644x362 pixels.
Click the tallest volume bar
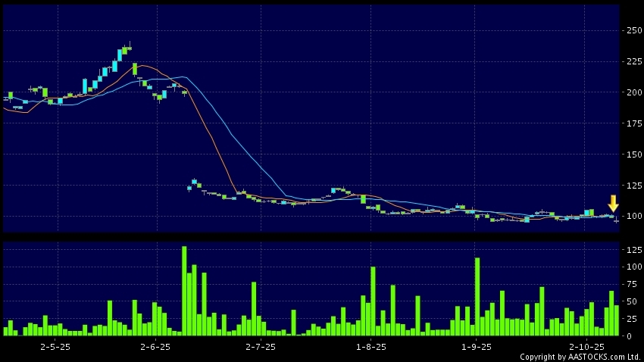click(184, 291)
